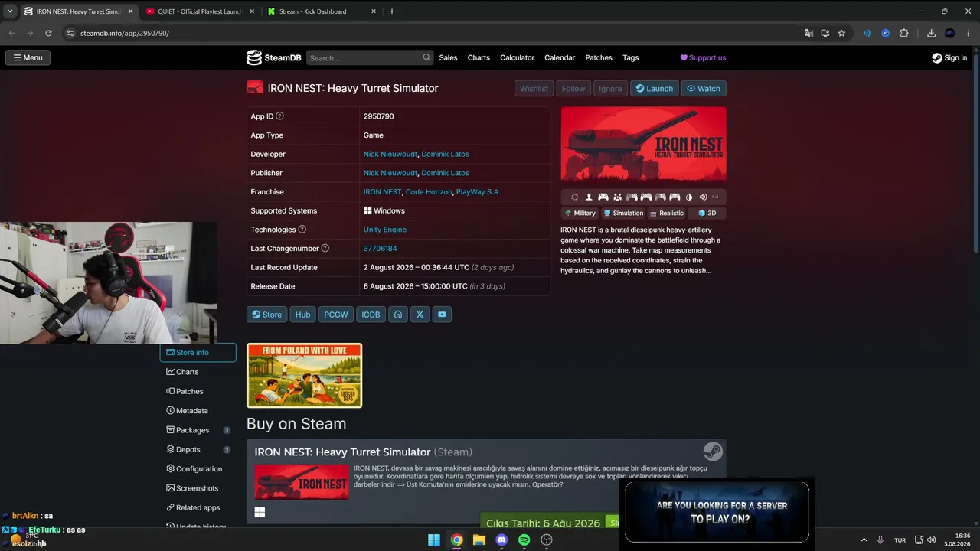The width and height of the screenshot is (980, 551).
Task: Select the Configuration sidebar tab
Action: click(198, 469)
